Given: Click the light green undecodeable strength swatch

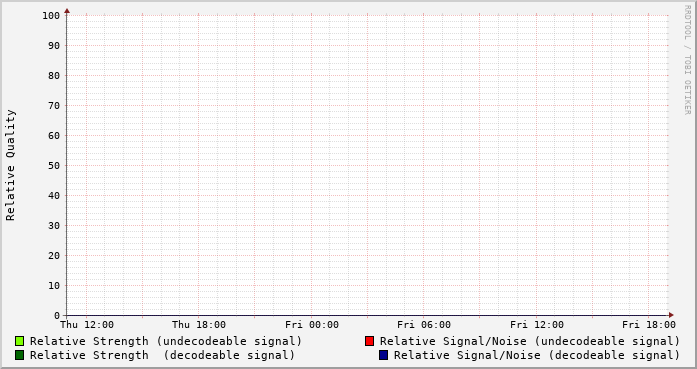Looking at the screenshot, I should (20, 341).
